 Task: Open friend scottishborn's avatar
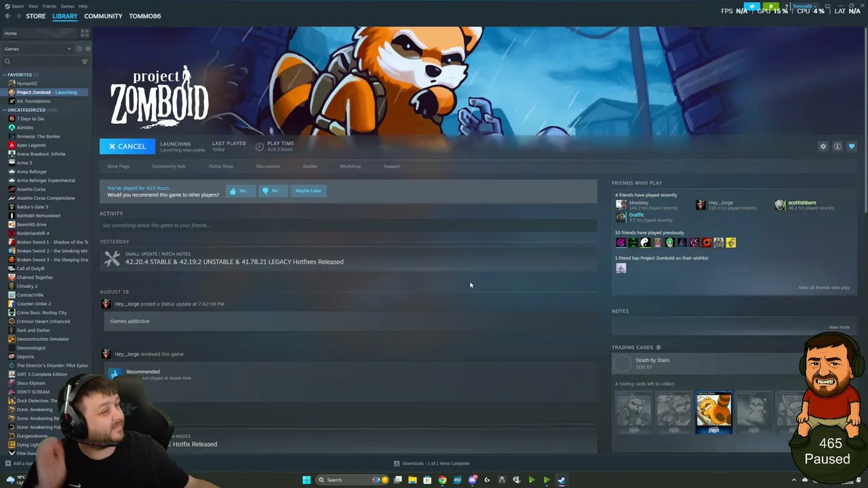[x=780, y=205]
